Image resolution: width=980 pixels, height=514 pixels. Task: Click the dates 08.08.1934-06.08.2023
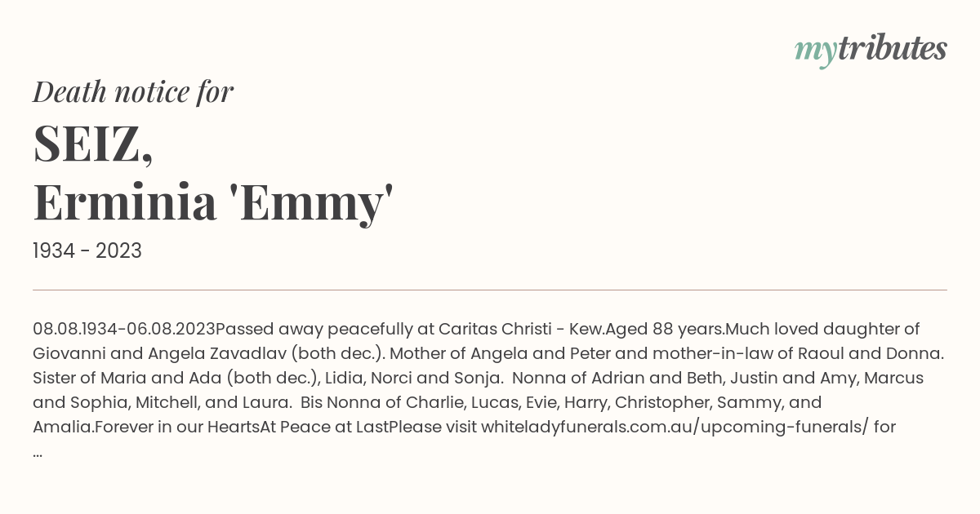[x=124, y=329]
